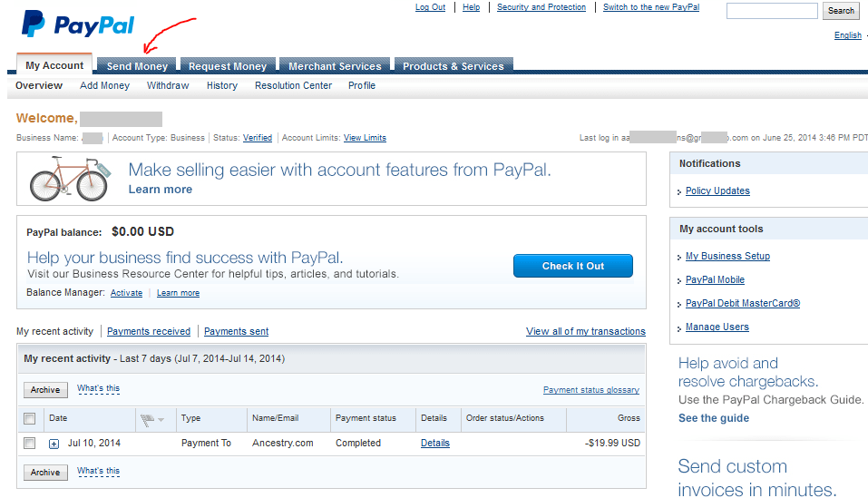Change language via English link
Viewport: 868px width, 498px height.
tap(848, 35)
